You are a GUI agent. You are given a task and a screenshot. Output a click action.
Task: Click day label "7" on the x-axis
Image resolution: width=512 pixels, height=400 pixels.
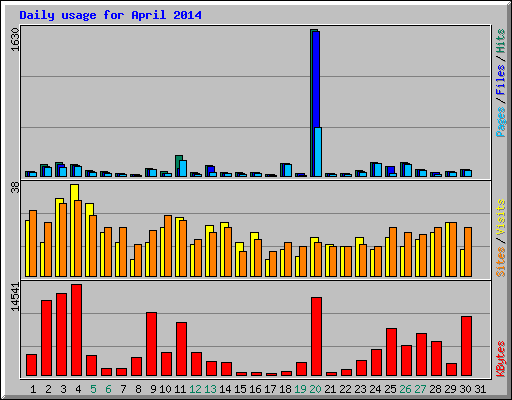click(123, 389)
